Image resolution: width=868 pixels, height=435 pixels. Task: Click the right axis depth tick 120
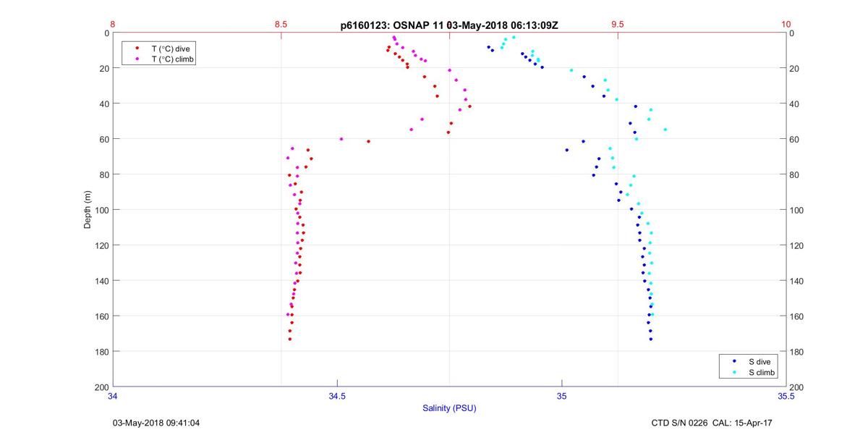(x=796, y=246)
